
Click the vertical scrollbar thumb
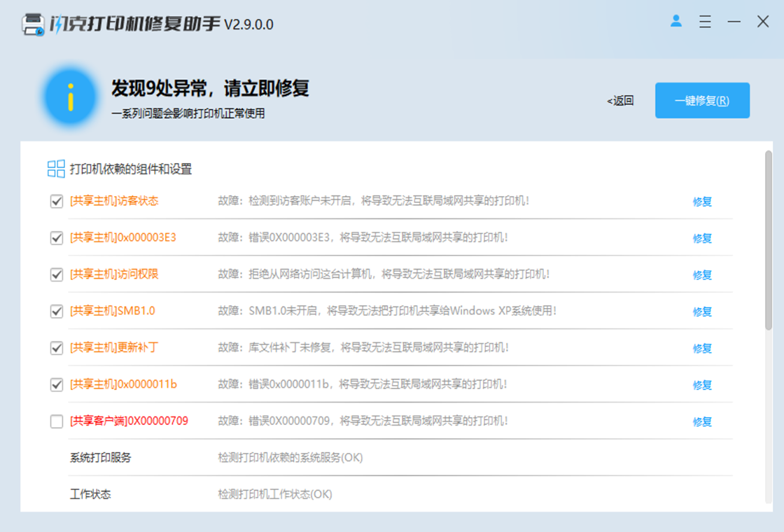click(x=768, y=238)
